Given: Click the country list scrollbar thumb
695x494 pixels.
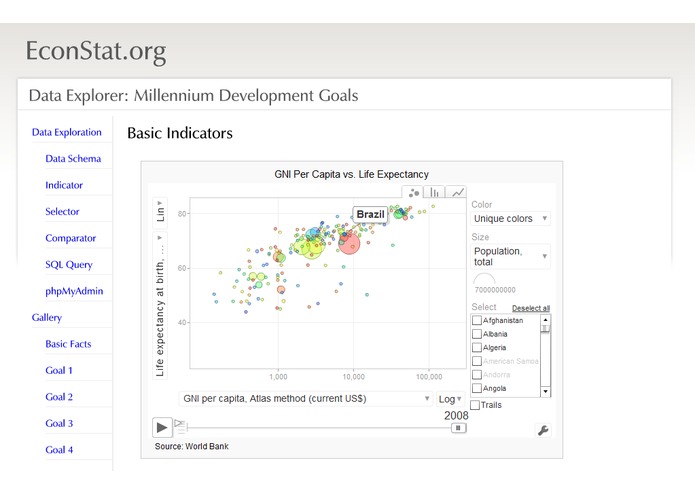Looking at the screenshot, I should point(545,329).
